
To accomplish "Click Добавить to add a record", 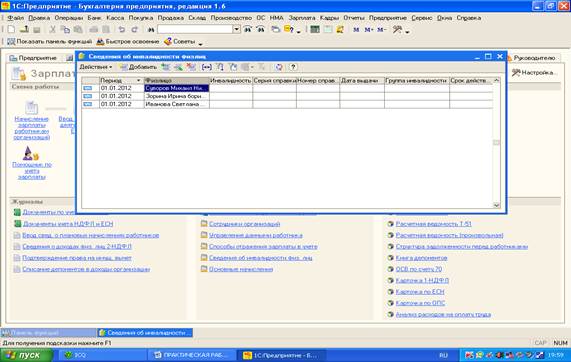I will [138, 67].
